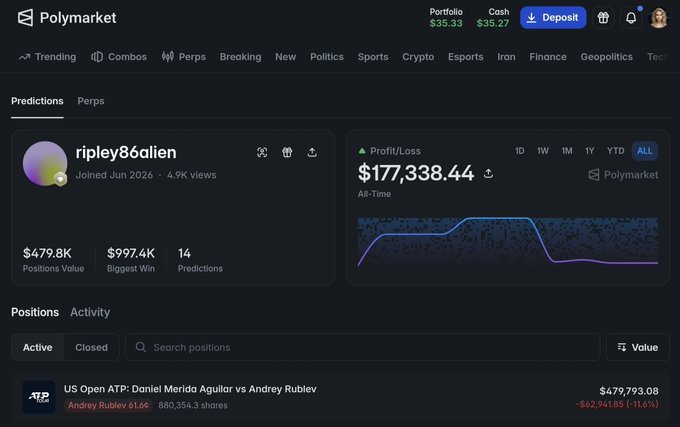
Task: Open the ATP Tour market thumbnail
Action: [x=39, y=397]
